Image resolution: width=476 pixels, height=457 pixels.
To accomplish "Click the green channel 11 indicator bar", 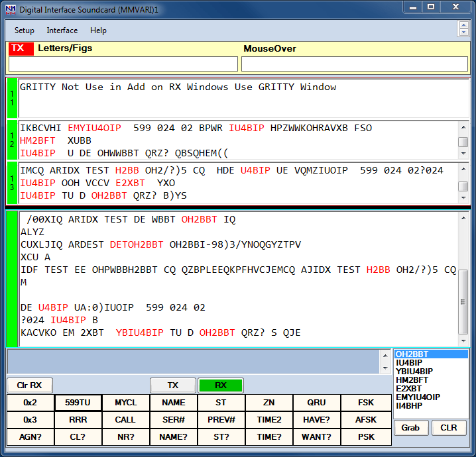I will tap(12, 98).
